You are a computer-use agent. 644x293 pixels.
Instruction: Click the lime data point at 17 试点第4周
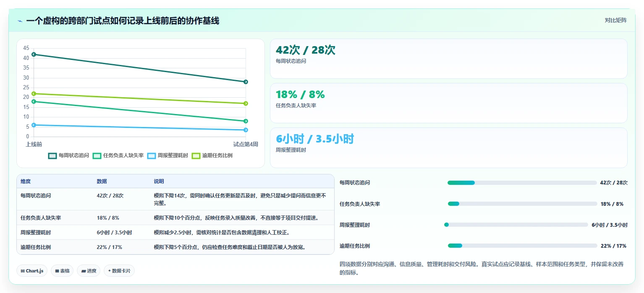tap(246, 104)
